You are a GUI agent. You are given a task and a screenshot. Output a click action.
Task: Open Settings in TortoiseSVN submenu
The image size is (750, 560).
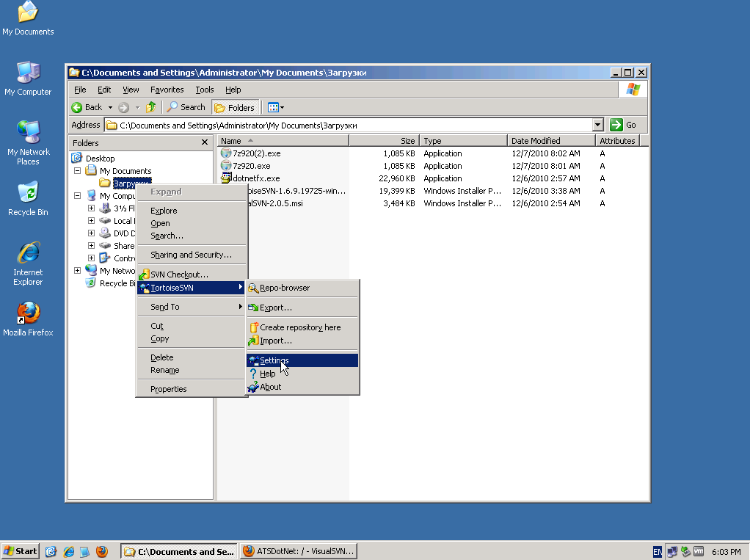coord(302,360)
